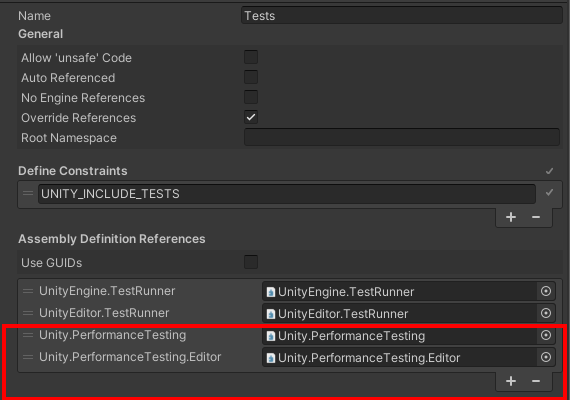This screenshot has height=400, width=570.
Task: Select the UnityEditor.TestRunner list row label
Action: [x=104, y=313]
